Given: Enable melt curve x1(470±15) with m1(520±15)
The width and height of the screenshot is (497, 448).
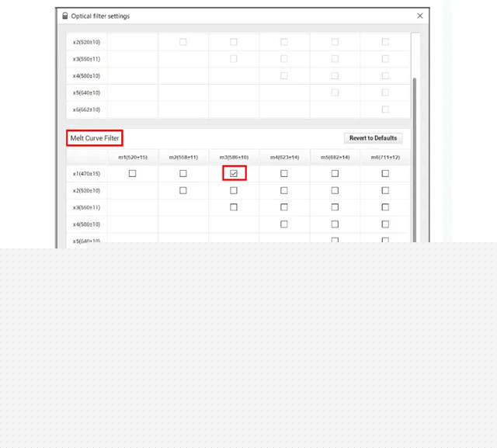Looking at the screenshot, I should (x=133, y=174).
